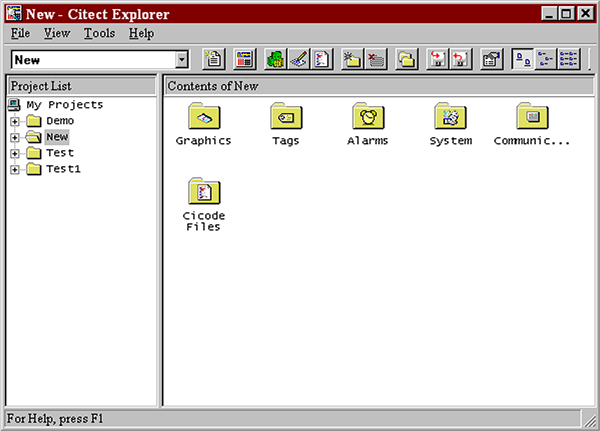Open the Help menu
The height and width of the screenshot is (431, 600).
[141, 33]
